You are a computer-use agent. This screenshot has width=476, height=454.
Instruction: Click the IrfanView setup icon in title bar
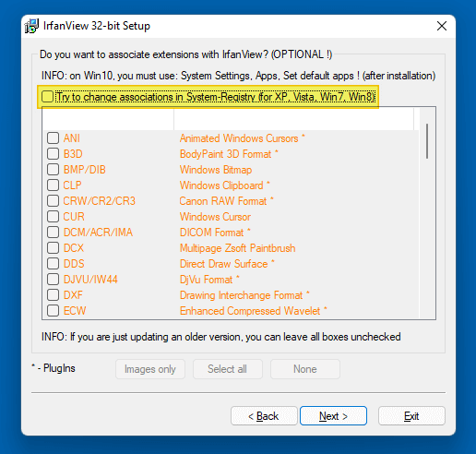pyautogui.click(x=31, y=26)
